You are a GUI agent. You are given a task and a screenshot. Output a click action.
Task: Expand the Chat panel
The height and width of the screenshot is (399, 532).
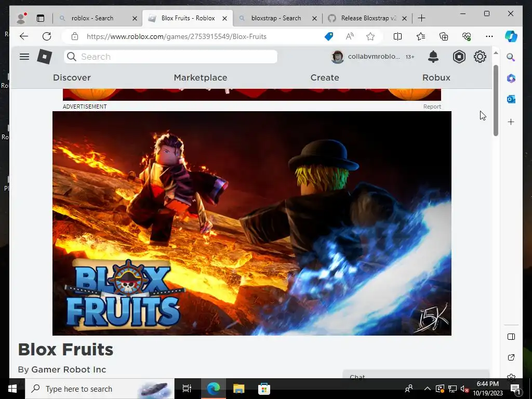coord(416,375)
